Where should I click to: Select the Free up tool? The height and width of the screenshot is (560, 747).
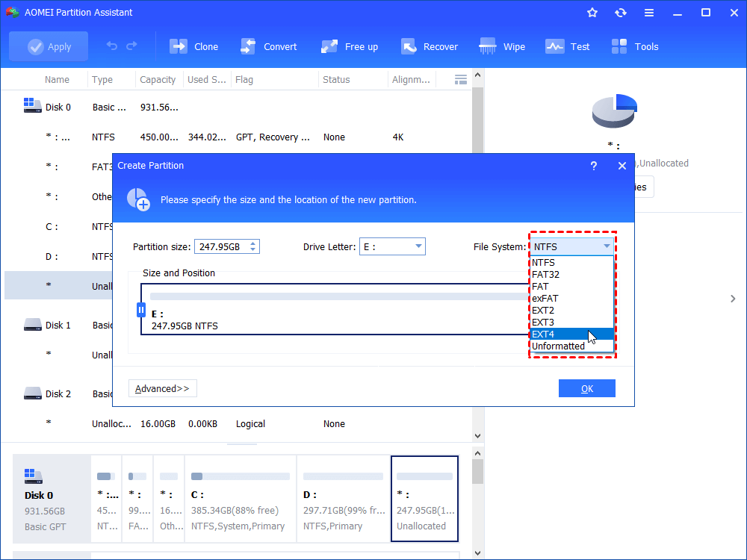349,46
